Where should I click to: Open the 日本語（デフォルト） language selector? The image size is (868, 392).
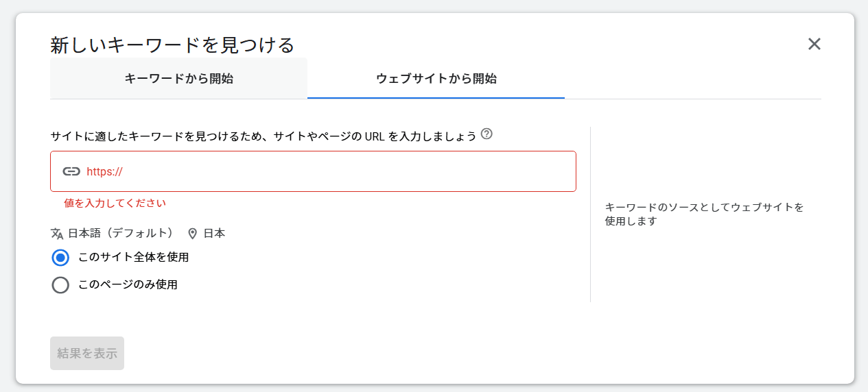coord(113,234)
